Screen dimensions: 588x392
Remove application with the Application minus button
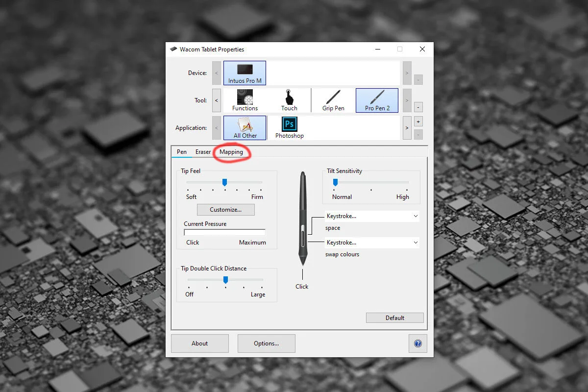pos(418,134)
